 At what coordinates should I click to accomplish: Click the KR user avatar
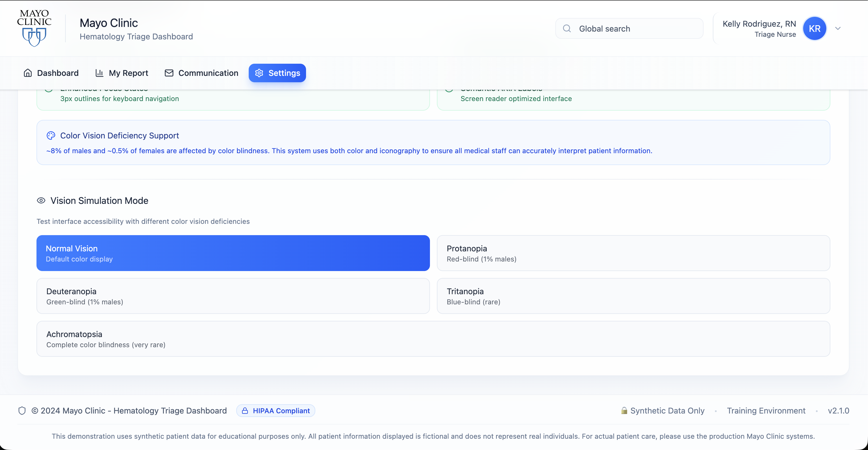[x=814, y=29]
